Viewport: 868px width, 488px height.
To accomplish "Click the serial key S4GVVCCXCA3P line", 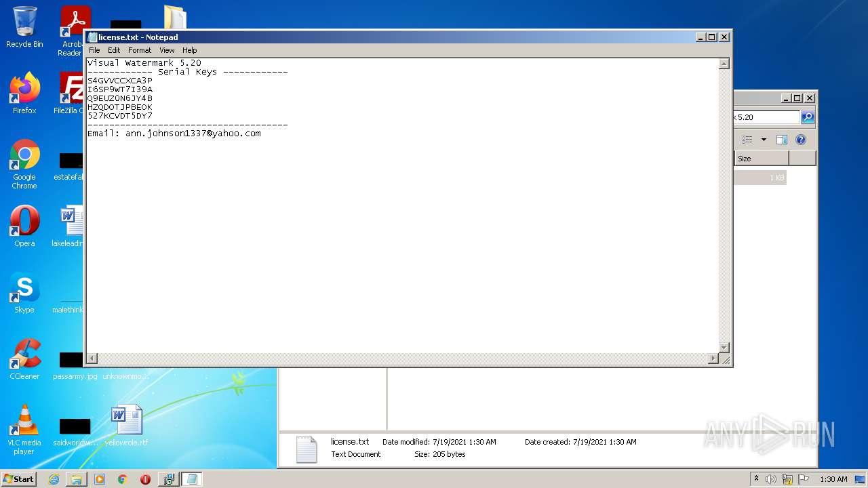I will (x=120, y=81).
